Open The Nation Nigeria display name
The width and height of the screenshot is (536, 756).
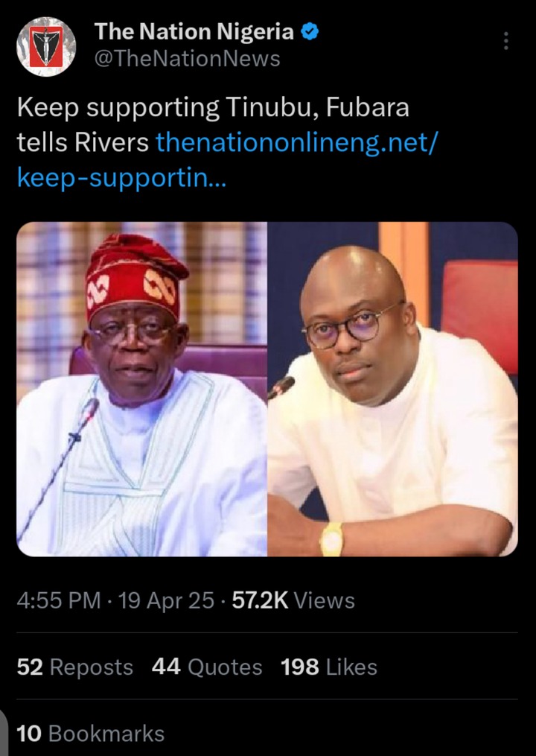(x=194, y=32)
